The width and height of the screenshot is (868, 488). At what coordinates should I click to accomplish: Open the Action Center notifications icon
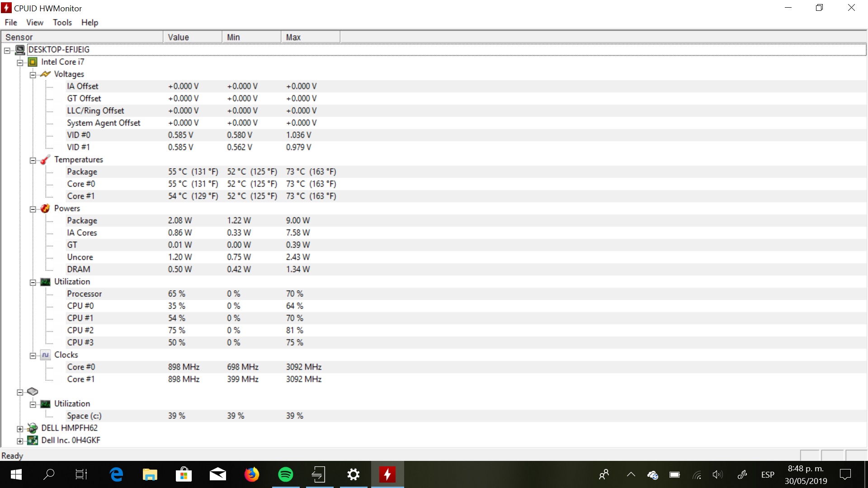(845, 474)
